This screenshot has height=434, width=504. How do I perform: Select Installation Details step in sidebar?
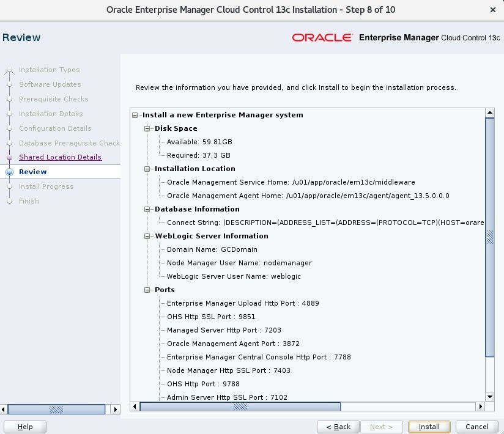point(51,114)
